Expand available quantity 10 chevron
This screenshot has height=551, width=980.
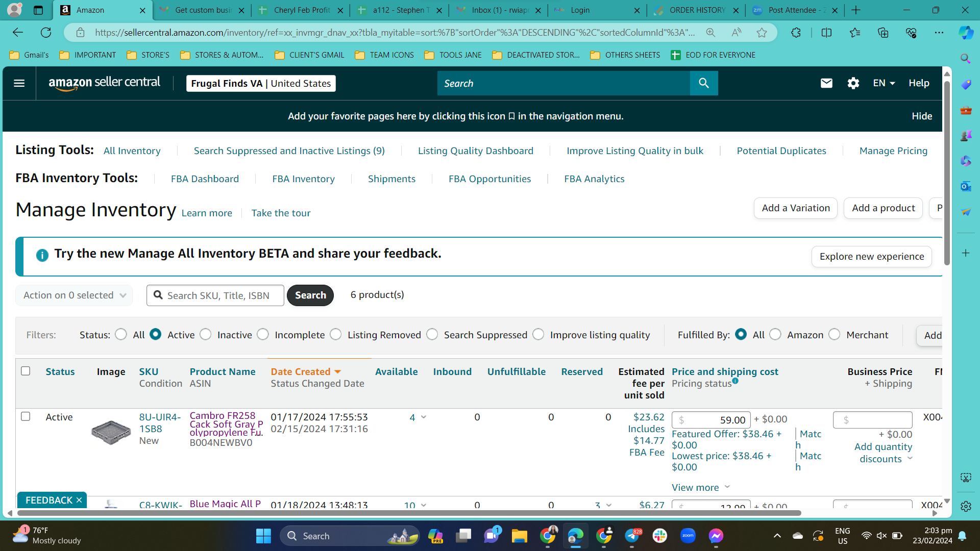point(423,505)
